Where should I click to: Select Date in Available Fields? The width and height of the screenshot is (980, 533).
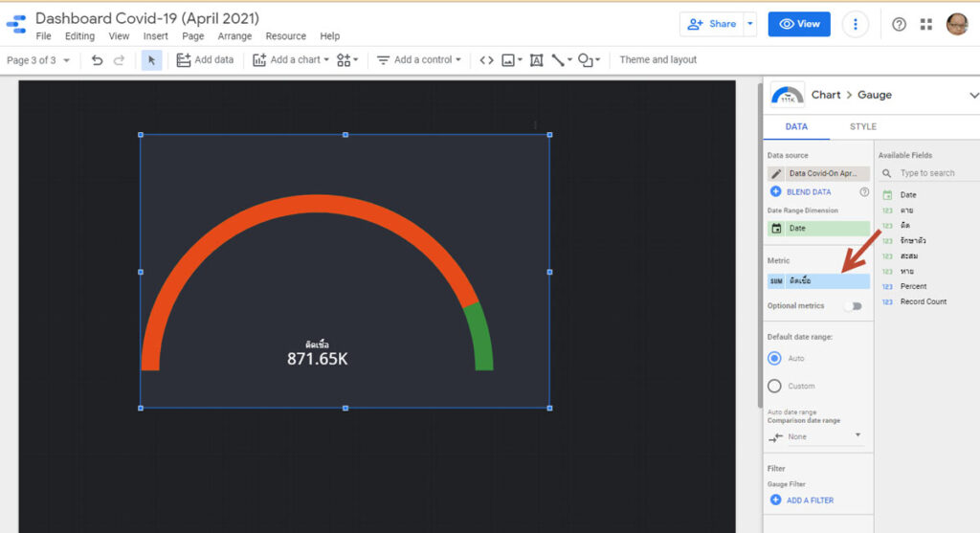pos(908,195)
